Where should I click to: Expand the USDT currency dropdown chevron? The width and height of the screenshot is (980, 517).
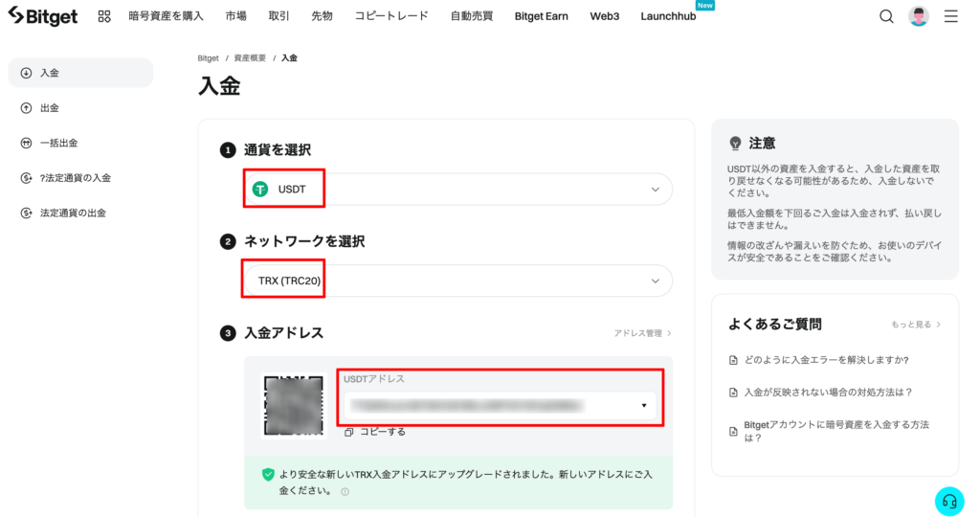[655, 190]
